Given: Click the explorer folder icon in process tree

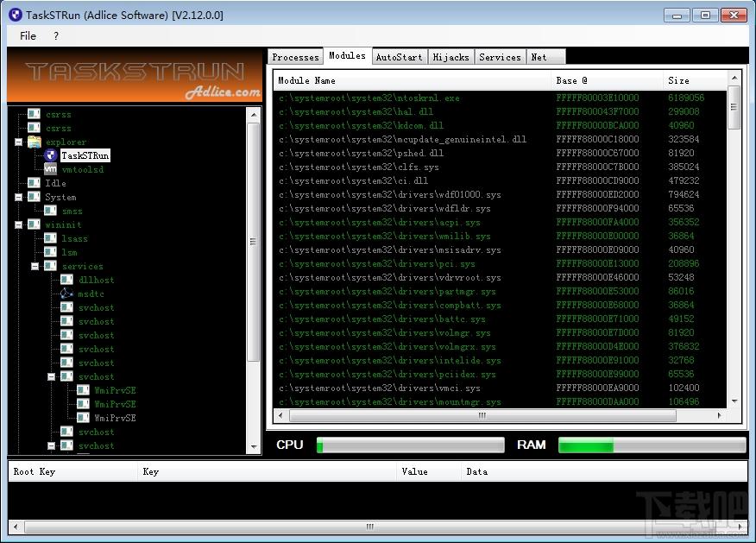Looking at the screenshot, I should 35,142.
